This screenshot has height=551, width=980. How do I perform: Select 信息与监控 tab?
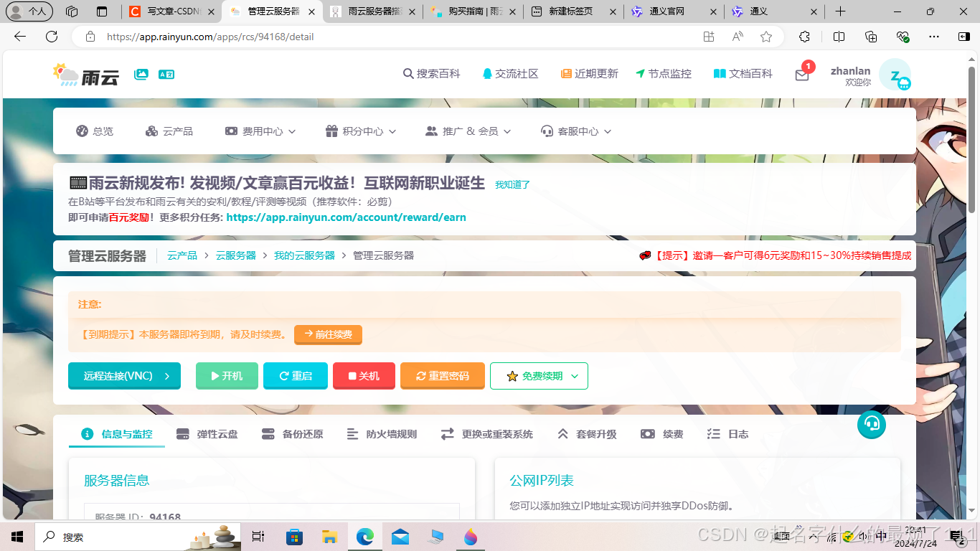click(117, 434)
